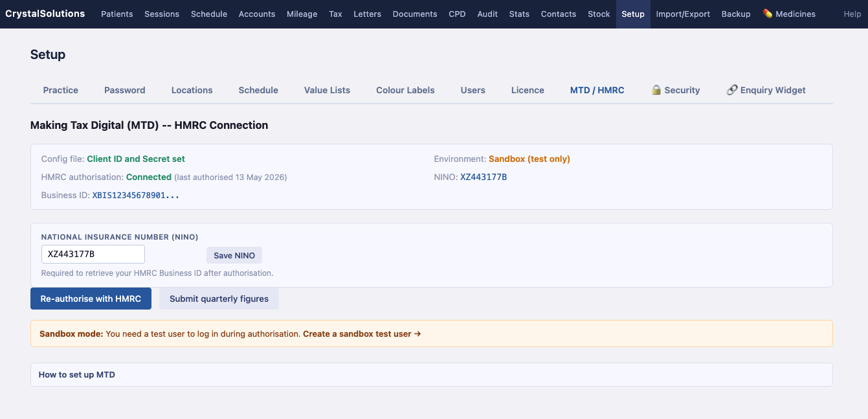Open the CPD menu
Image resolution: width=868 pixels, height=419 pixels.
(x=458, y=14)
